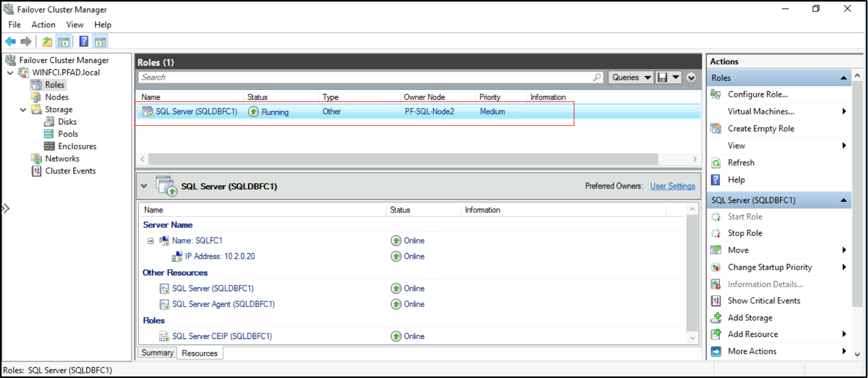Viewport: 868px width, 378px height.
Task: Click the SQL Server CEIP role icon
Action: [164, 336]
